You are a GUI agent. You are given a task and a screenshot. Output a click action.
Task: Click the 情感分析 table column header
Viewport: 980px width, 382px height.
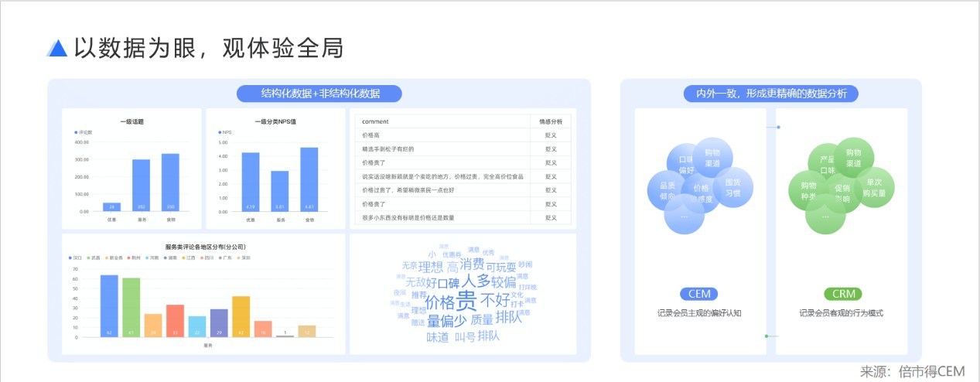click(x=550, y=121)
